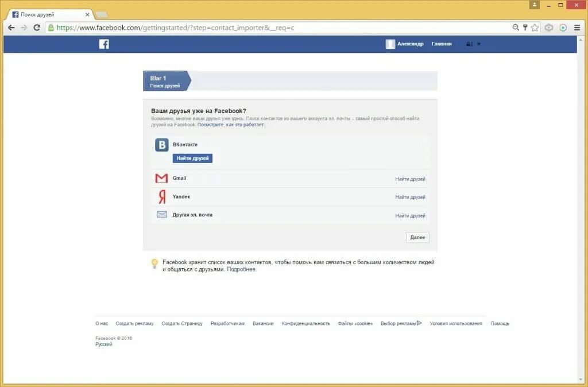Viewport: 588px width, 387px height.
Task: Change language via Русский link
Action: point(104,345)
